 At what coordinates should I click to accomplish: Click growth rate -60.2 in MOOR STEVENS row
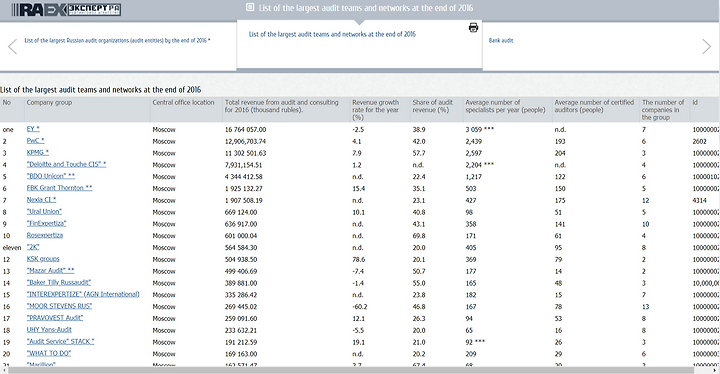[x=359, y=307]
